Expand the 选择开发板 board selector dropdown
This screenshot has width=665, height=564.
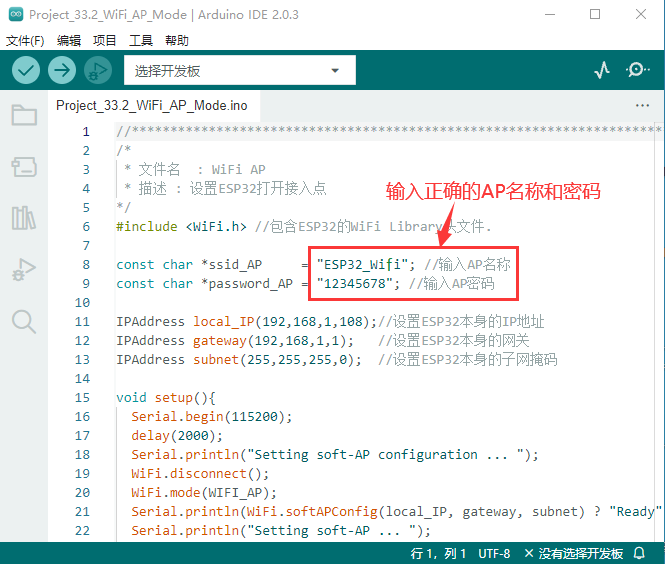point(239,70)
